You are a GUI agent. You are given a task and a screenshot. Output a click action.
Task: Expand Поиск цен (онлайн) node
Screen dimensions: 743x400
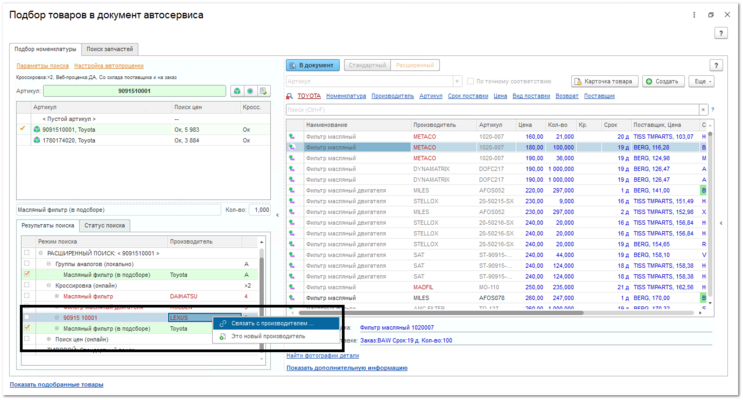click(49, 339)
